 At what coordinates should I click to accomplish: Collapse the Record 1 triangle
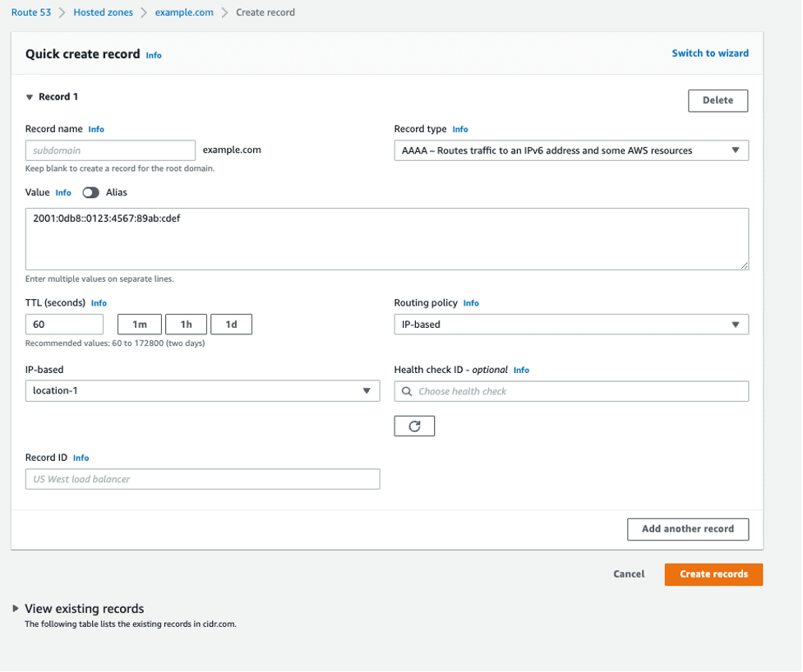[x=30, y=97]
